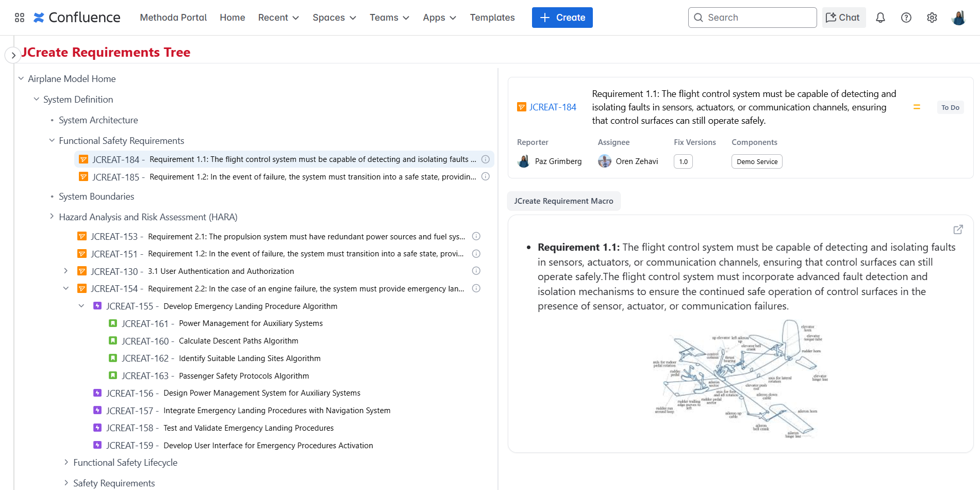980x490 pixels.
Task: Go to Home in top navigation
Action: [232, 18]
